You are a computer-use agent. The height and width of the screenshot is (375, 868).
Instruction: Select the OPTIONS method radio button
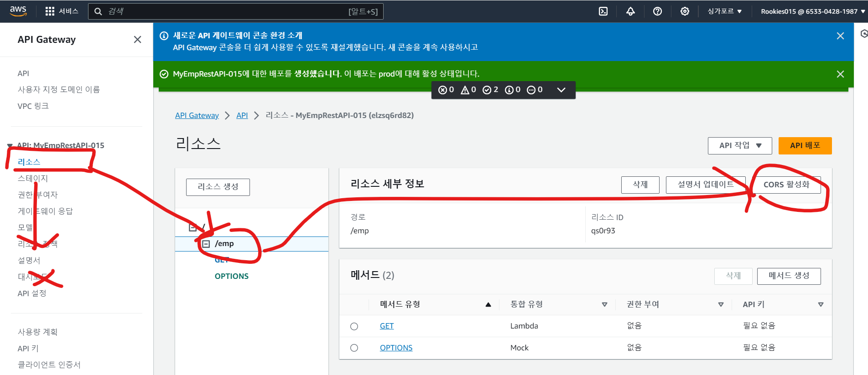354,348
